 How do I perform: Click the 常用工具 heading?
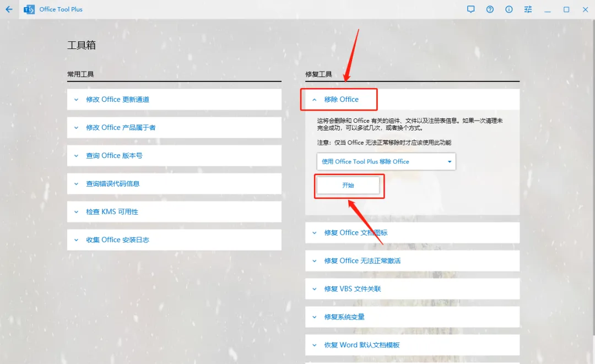tap(80, 74)
